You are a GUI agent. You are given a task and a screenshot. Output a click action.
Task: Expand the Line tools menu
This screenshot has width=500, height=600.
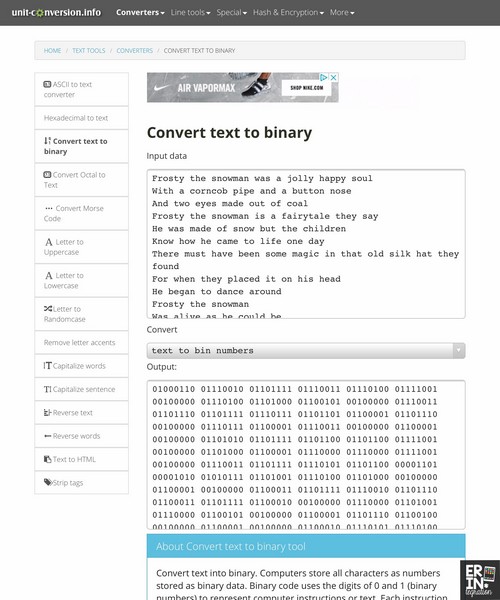click(x=190, y=12)
